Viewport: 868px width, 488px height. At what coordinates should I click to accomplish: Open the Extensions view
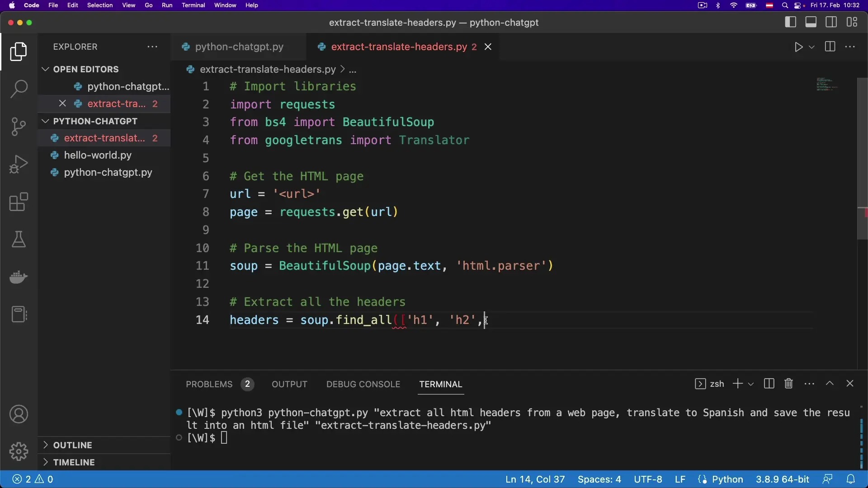(19, 202)
